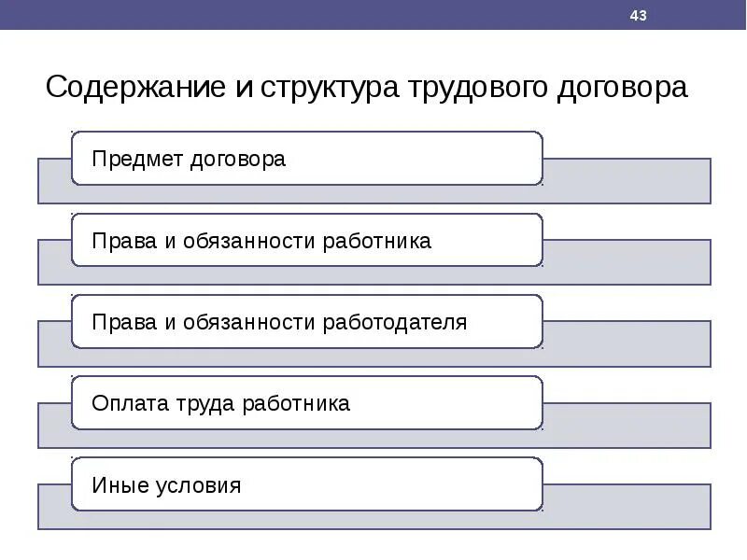Select the "Предмет договора" box

pos(307,159)
